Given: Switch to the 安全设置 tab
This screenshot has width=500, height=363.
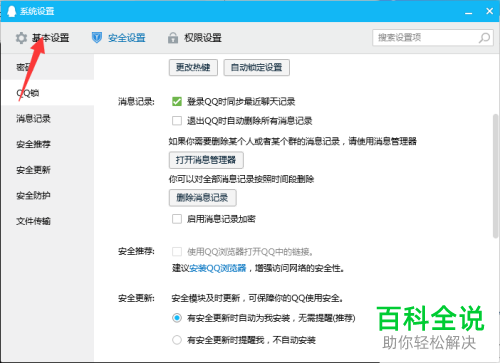Looking at the screenshot, I should tap(118, 38).
